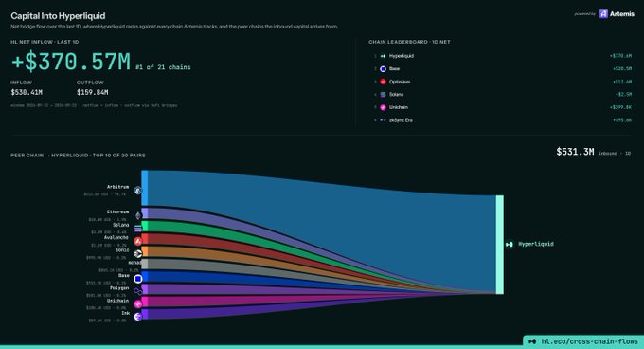This screenshot has width=644, height=349.
Task: Click 'Hyperliquid' name in leaderboard row
Action: tap(402, 56)
